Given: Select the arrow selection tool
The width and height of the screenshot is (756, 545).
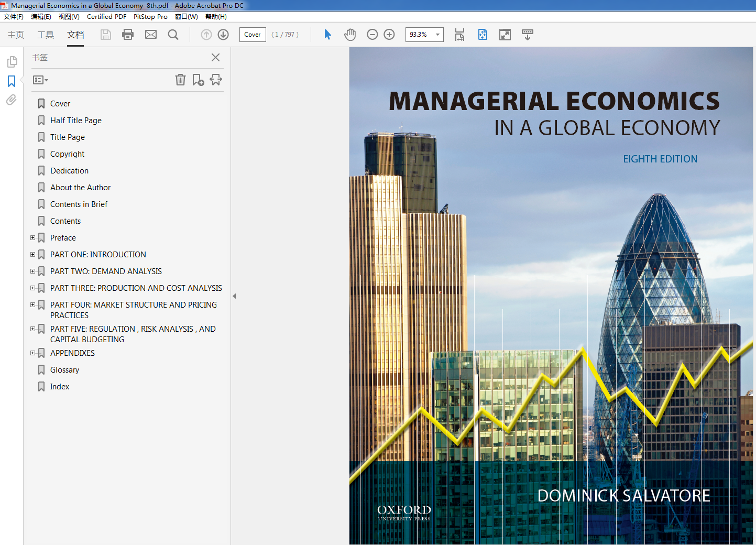Looking at the screenshot, I should click(327, 35).
